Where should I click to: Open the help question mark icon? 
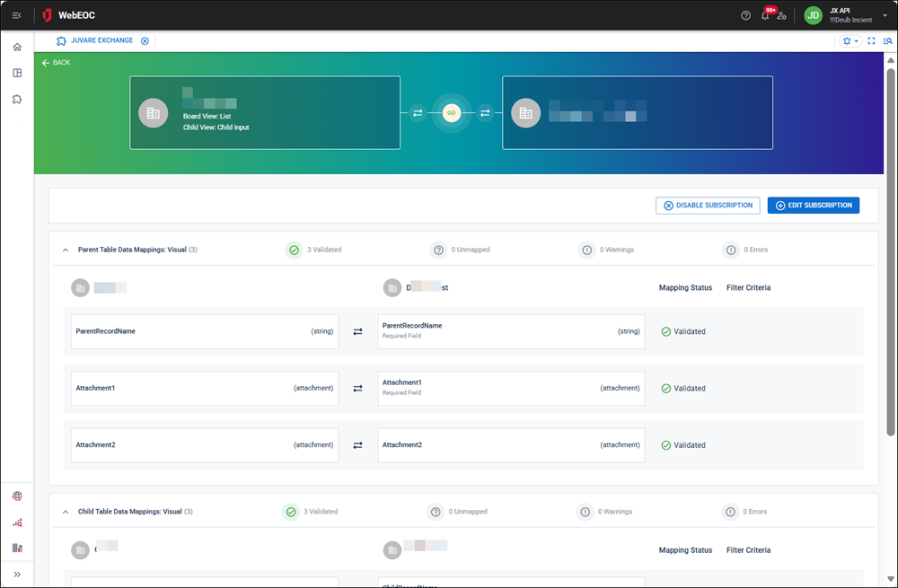745,15
